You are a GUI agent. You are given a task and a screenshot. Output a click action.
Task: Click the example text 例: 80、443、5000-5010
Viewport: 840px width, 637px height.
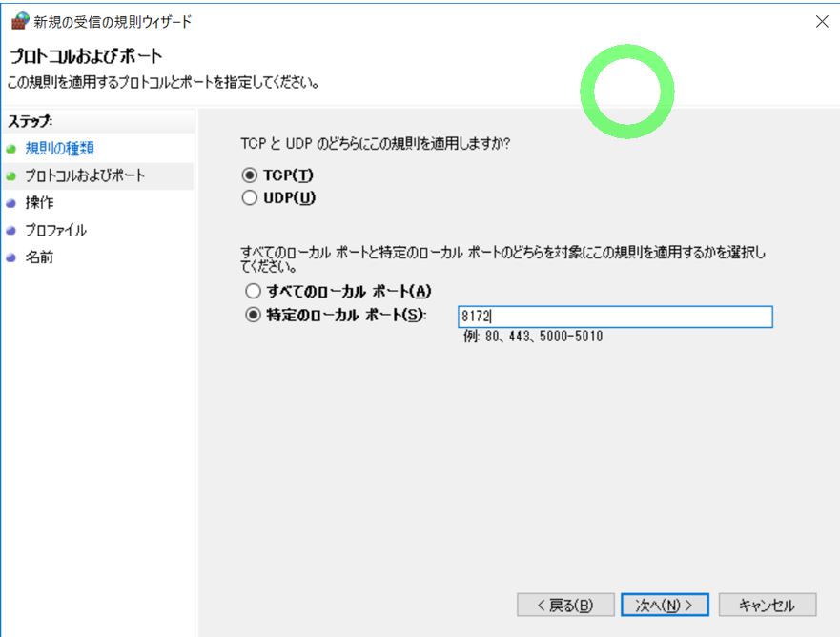pyautogui.click(x=533, y=337)
